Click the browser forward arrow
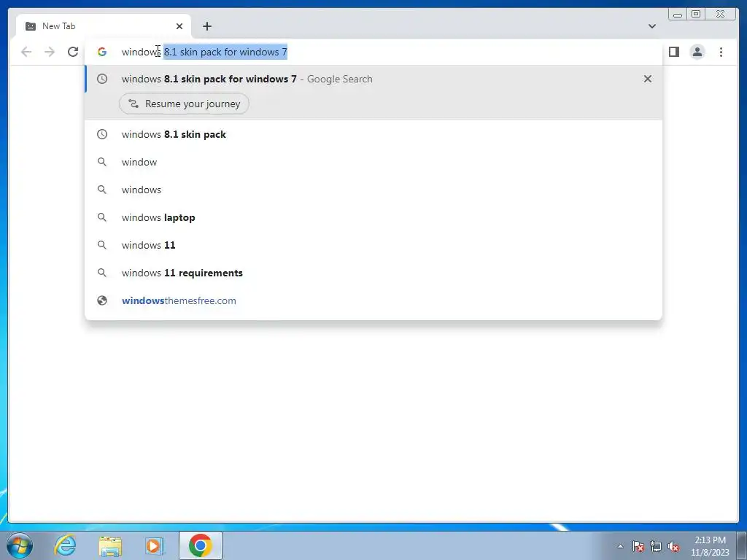Image resolution: width=747 pixels, height=560 pixels. 50,52
